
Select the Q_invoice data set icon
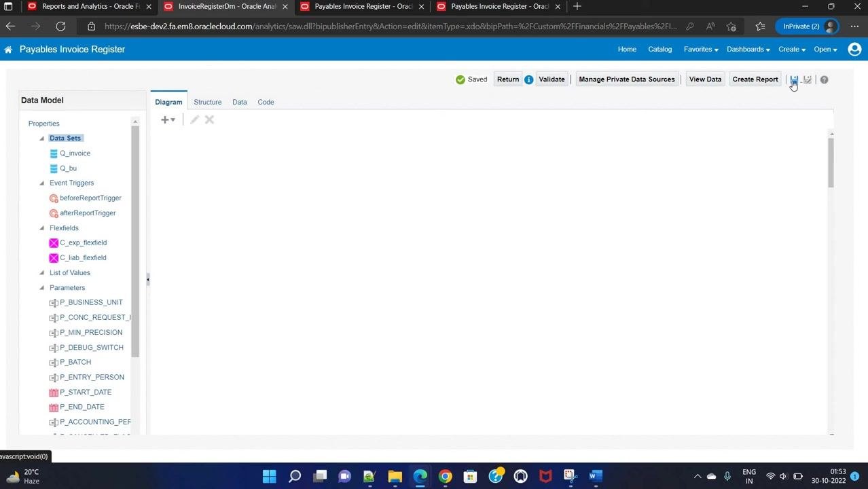(54, 153)
